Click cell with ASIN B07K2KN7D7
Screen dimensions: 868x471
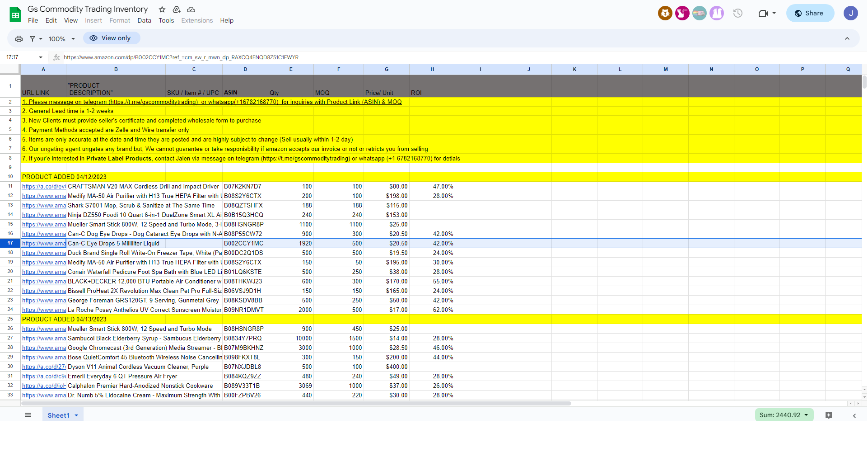pyautogui.click(x=245, y=186)
